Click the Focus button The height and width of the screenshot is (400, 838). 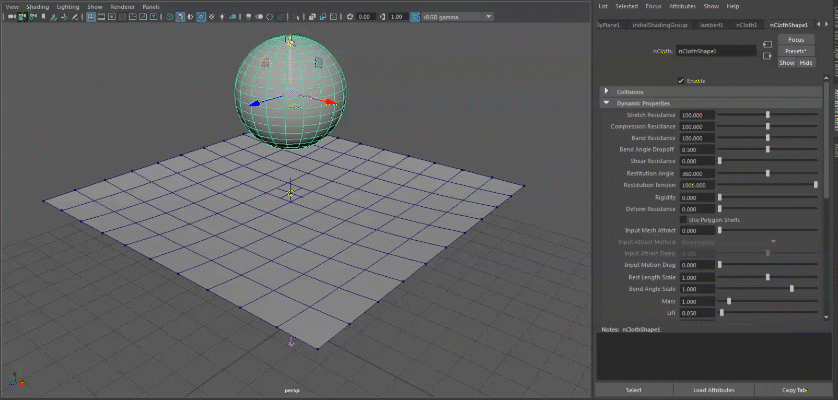pyautogui.click(x=796, y=40)
